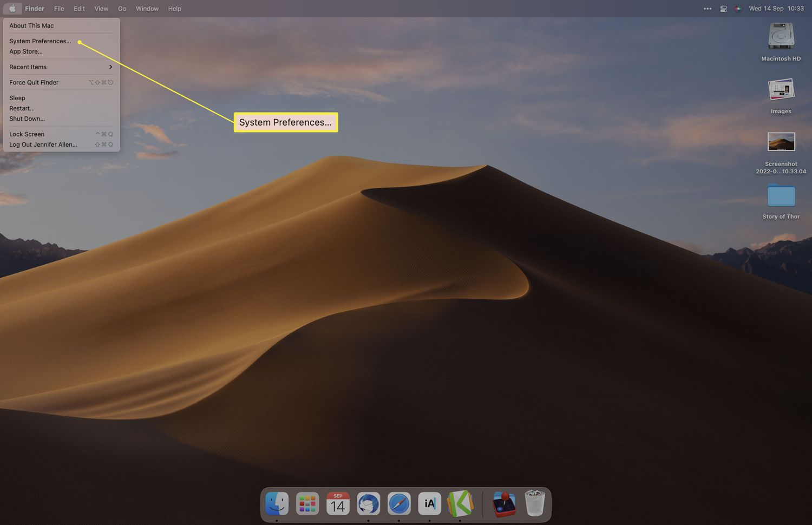
Task: Click the Siri icon in menu bar
Action: click(737, 9)
